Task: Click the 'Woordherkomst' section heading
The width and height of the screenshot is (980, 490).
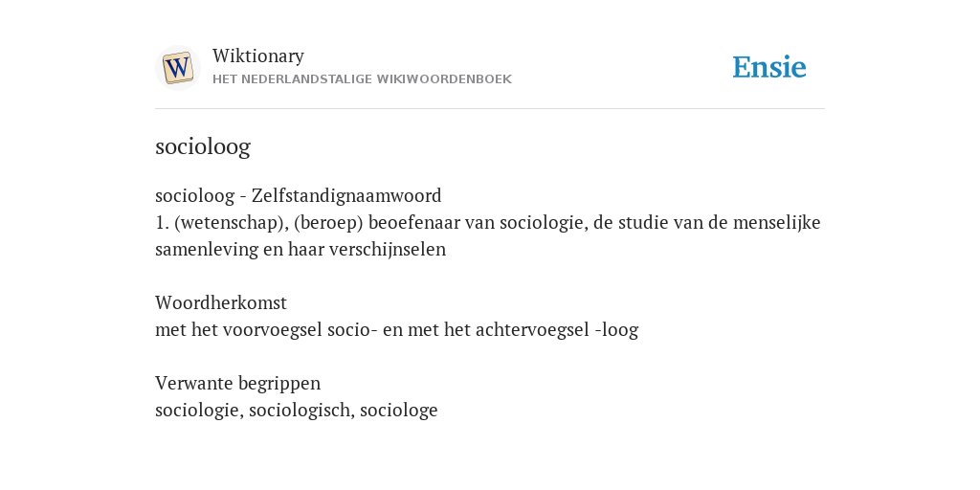Action: tap(221, 303)
